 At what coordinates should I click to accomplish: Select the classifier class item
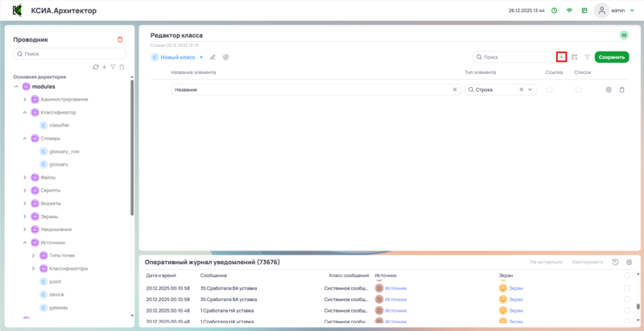coord(59,126)
